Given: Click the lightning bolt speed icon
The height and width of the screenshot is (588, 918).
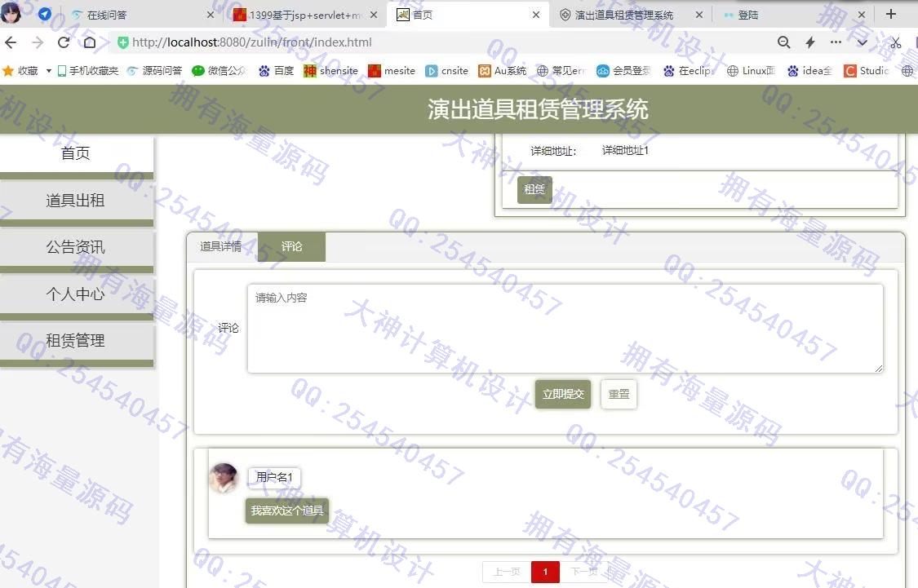Looking at the screenshot, I should click(810, 42).
